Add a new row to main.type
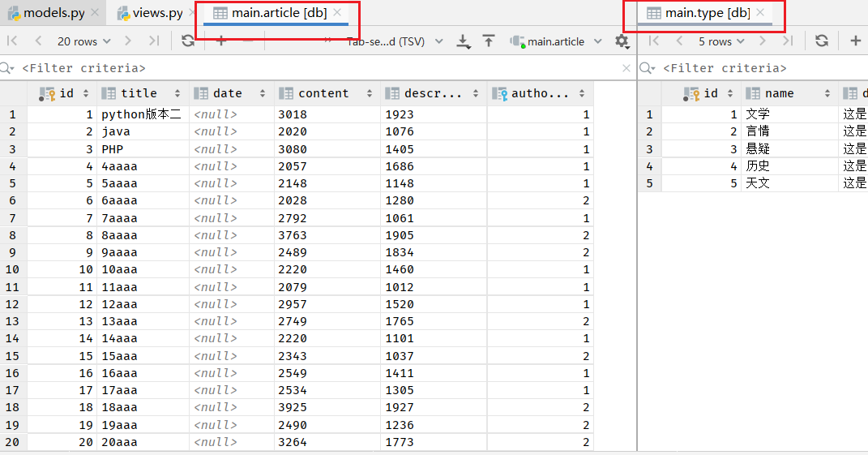Viewport: 868px width, 455px height. tap(855, 41)
